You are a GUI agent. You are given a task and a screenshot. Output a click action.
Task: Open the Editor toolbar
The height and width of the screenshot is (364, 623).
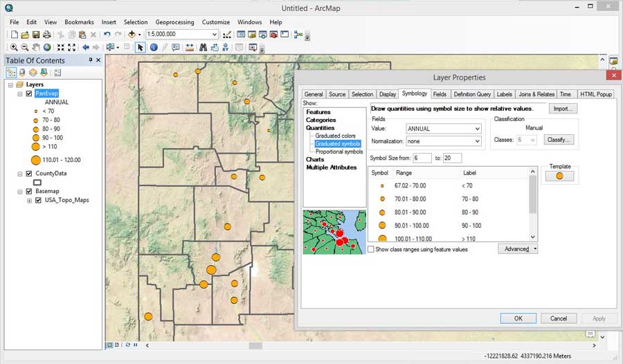[227, 35]
